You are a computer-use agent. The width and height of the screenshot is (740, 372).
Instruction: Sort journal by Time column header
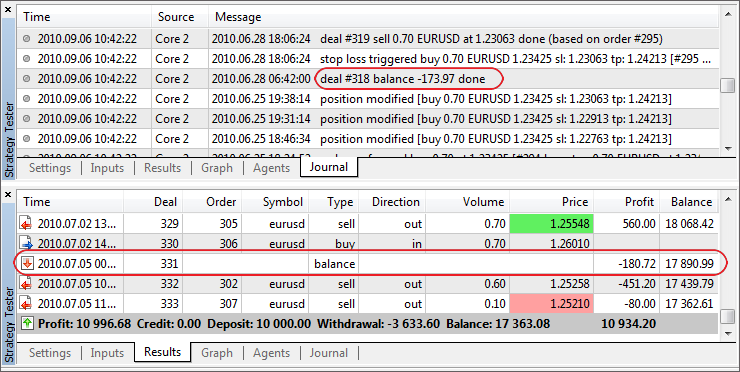(x=84, y=17)
